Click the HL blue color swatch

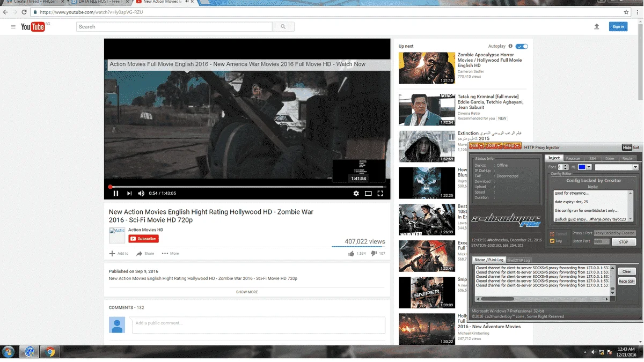point(581,167)
